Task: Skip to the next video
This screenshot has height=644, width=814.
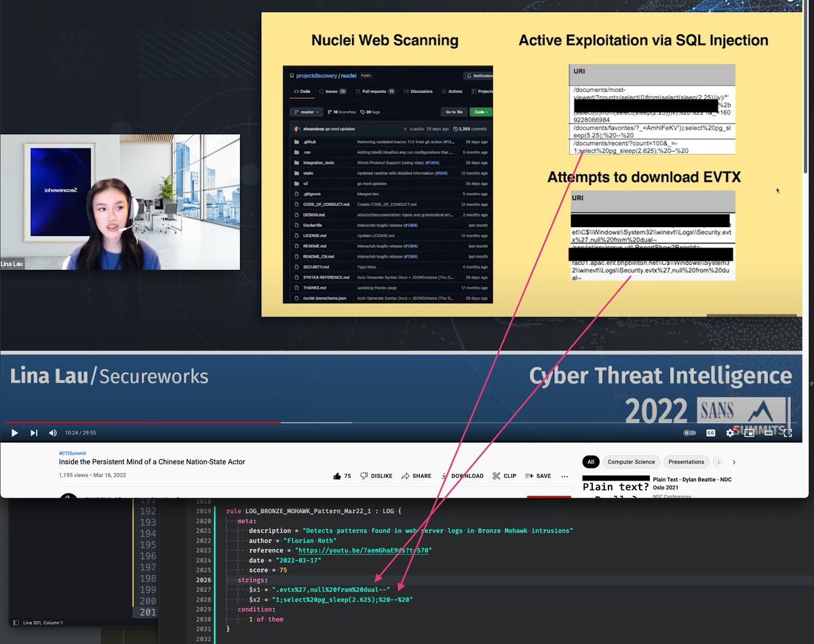Action: (x=34, y=432)
